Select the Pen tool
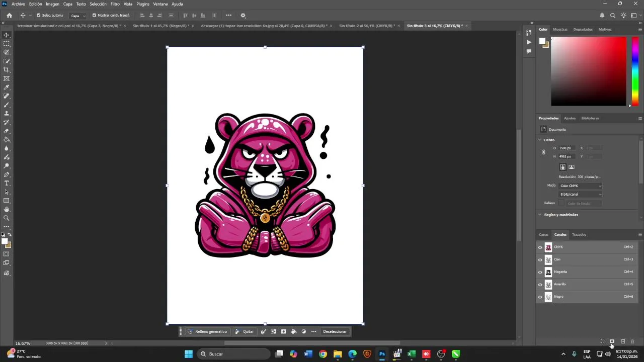Image resolution: width=644 pixels, height=362 pixels. 7,174
